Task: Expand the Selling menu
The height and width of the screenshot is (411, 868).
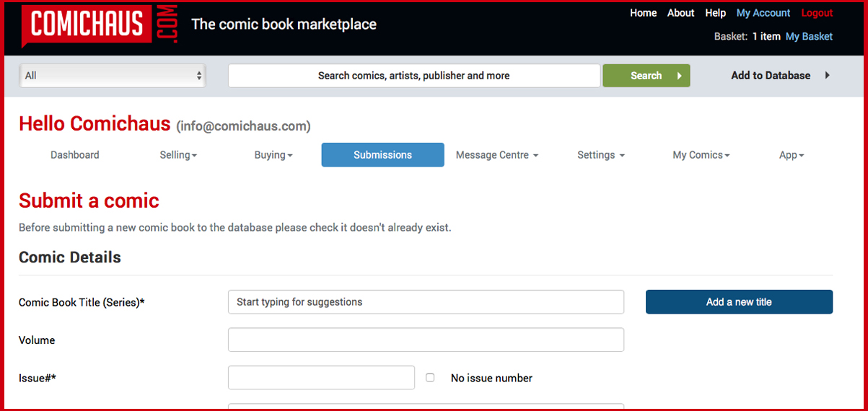Action: (178, 155)
